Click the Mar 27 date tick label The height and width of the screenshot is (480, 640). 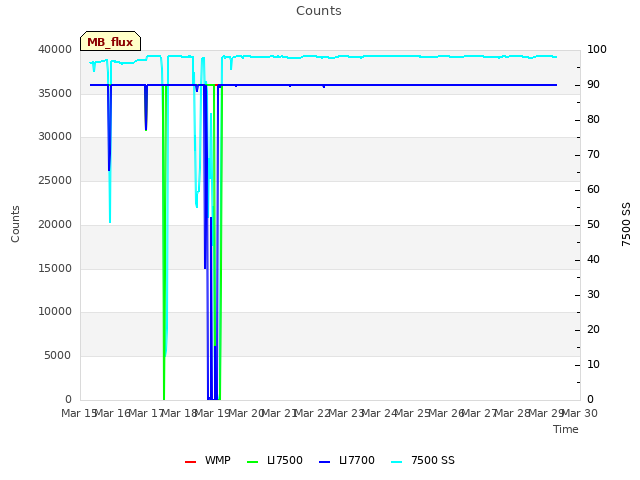click(480, 413)
